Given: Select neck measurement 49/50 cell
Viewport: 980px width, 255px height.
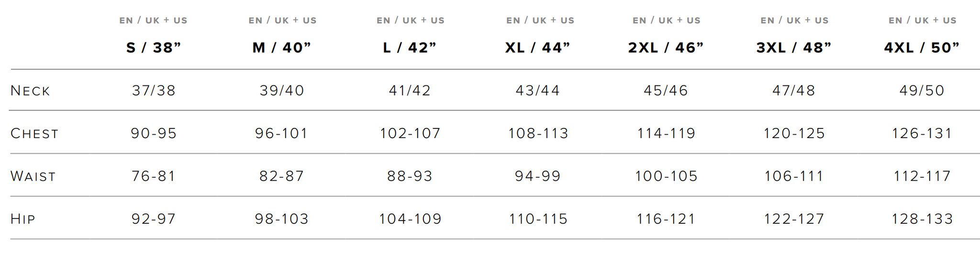Looking at the screenshot, I should tap(922, 91).
